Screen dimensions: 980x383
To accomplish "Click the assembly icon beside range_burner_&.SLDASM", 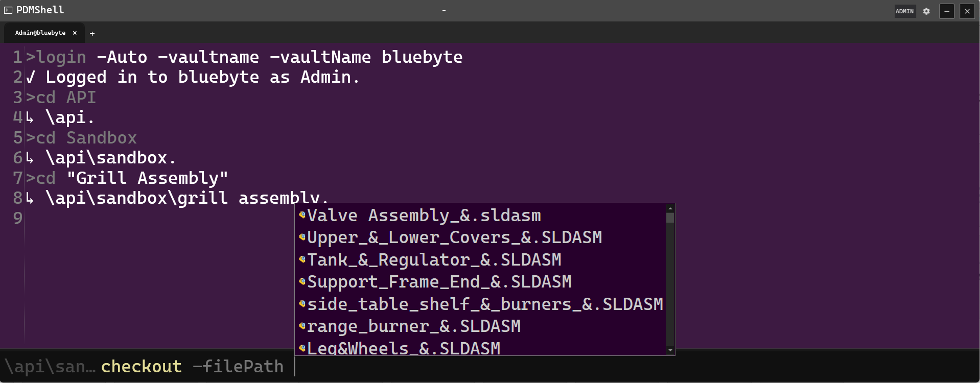I will click(x=302, y=326).
